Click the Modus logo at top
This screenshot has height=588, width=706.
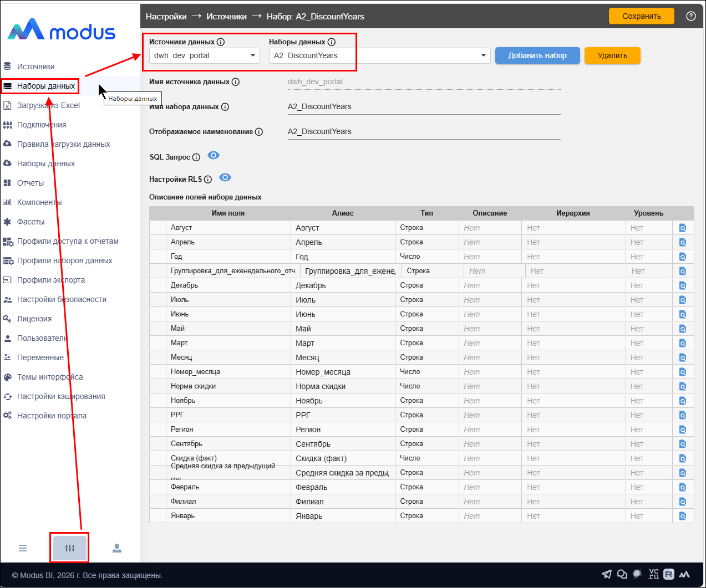(62, 30)
